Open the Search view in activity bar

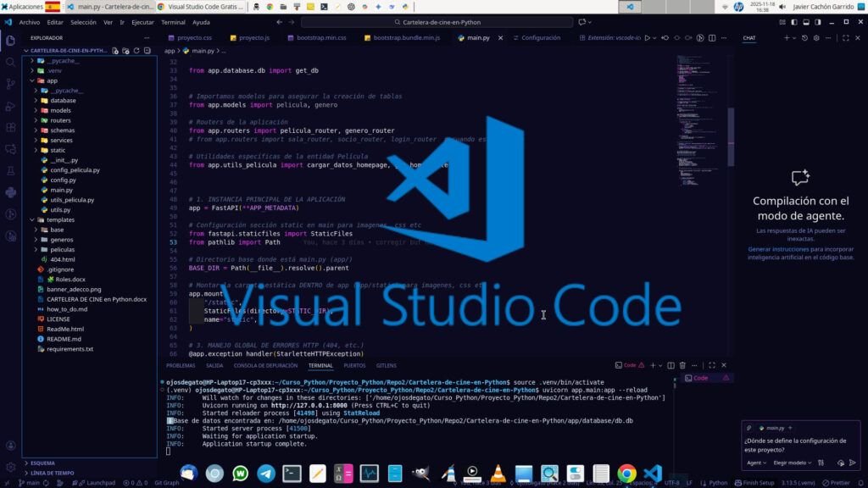coord(10,62)
